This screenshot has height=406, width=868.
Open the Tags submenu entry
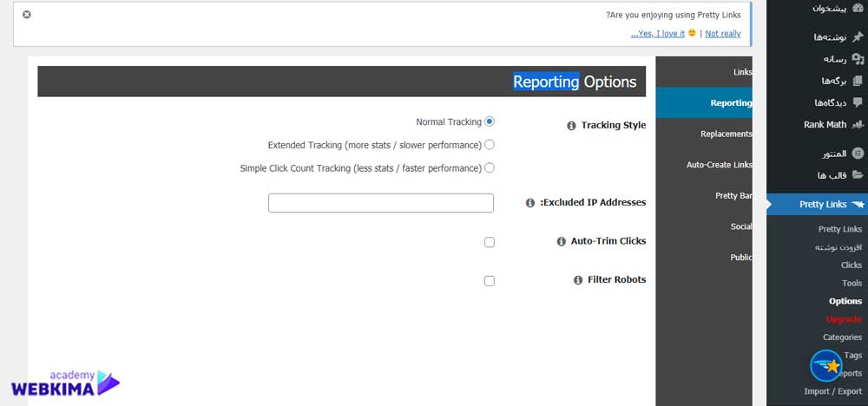[853, 356]
